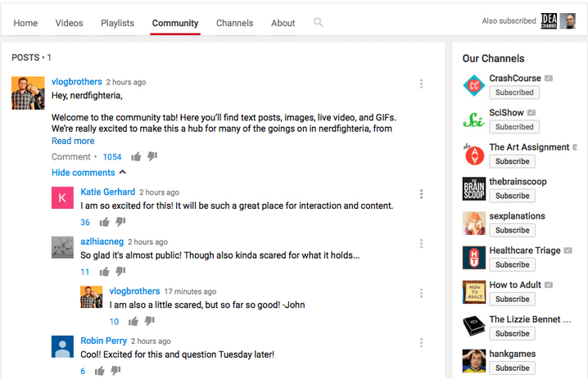Click azlhiacneg's gray avatar
The image size is (588, 379).
[x=62, y=247]
